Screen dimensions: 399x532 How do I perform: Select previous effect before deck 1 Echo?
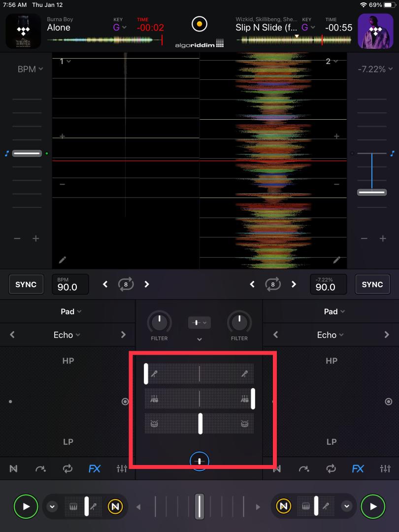point(12,335)
